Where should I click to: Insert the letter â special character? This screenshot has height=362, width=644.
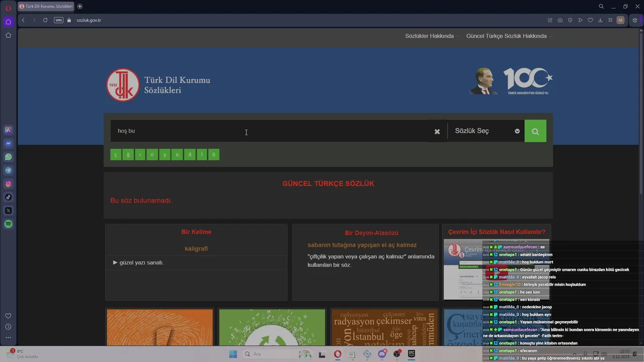pyautogui.click(x=189, y=154)
